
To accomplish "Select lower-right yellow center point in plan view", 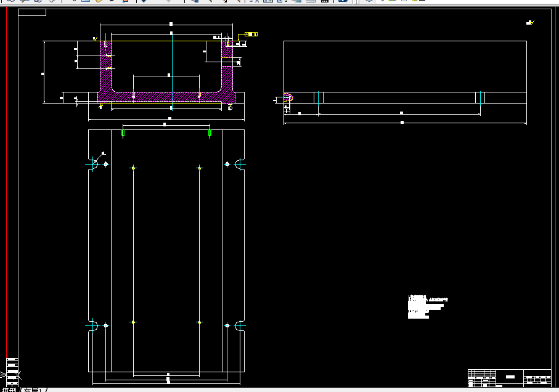I will pyautogui.click(x=199, y=322).
